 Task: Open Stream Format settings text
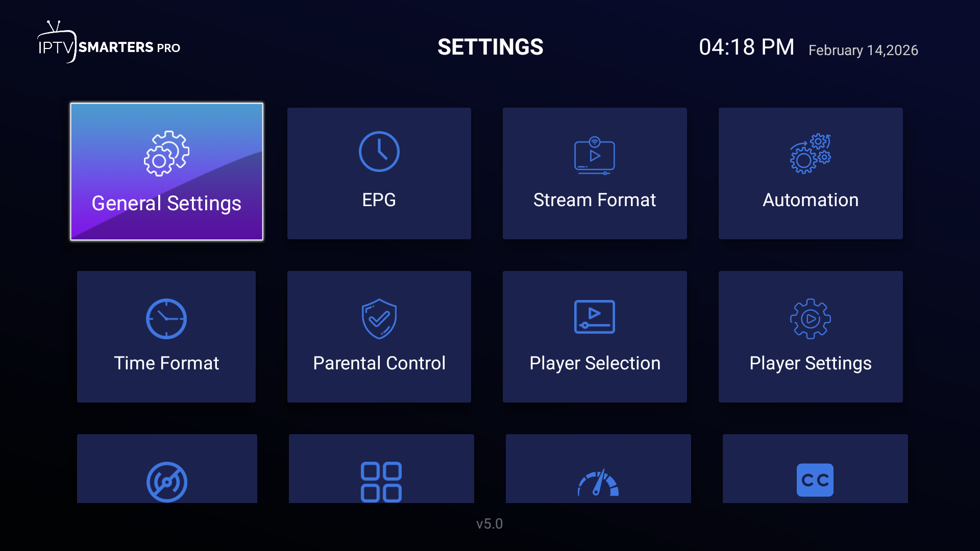595,200
